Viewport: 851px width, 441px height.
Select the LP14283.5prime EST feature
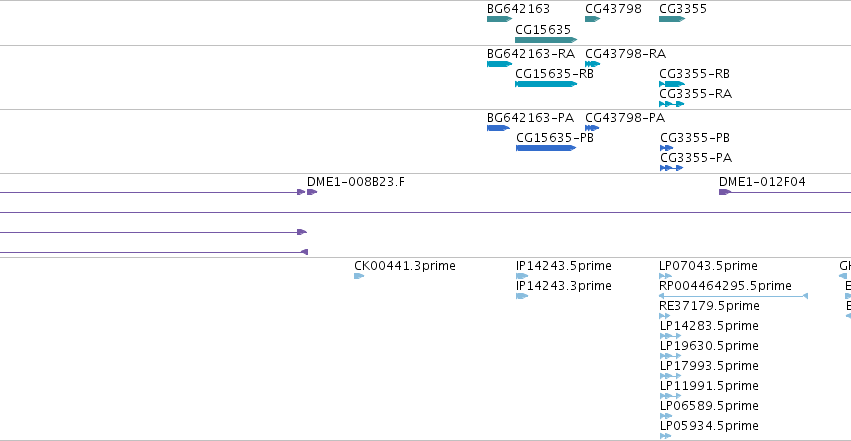tap(670, 336)
